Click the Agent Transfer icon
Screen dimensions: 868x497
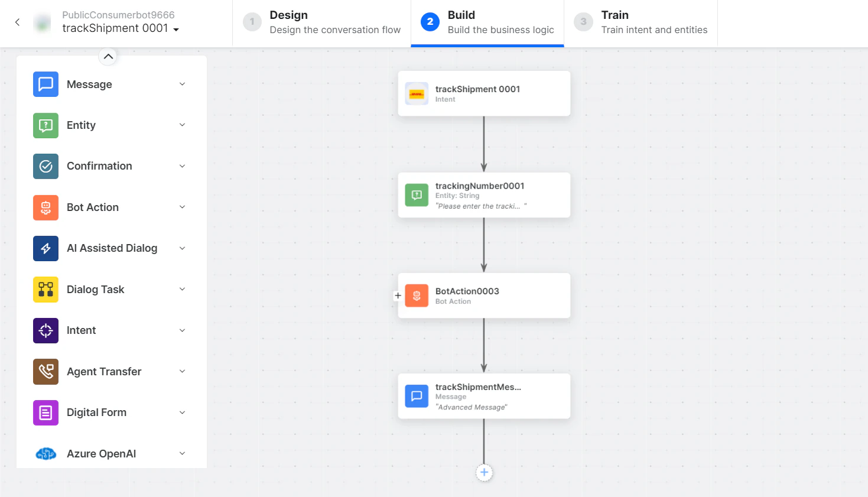coord(45,371)
